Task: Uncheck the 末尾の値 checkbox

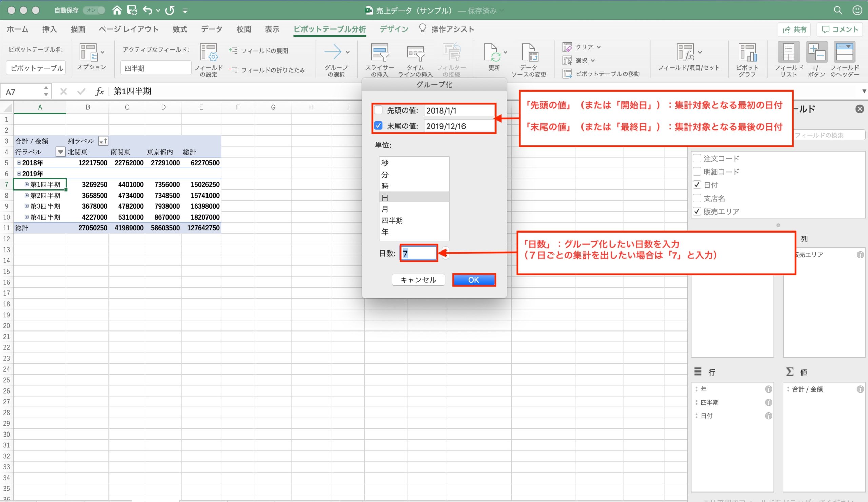Action: pyautogui.click(x=378, y=126)
